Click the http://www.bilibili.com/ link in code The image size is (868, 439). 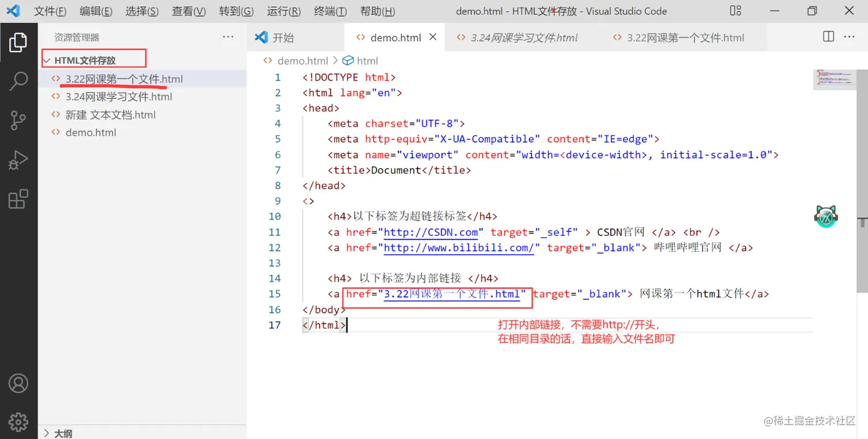(x=460, y=248)
